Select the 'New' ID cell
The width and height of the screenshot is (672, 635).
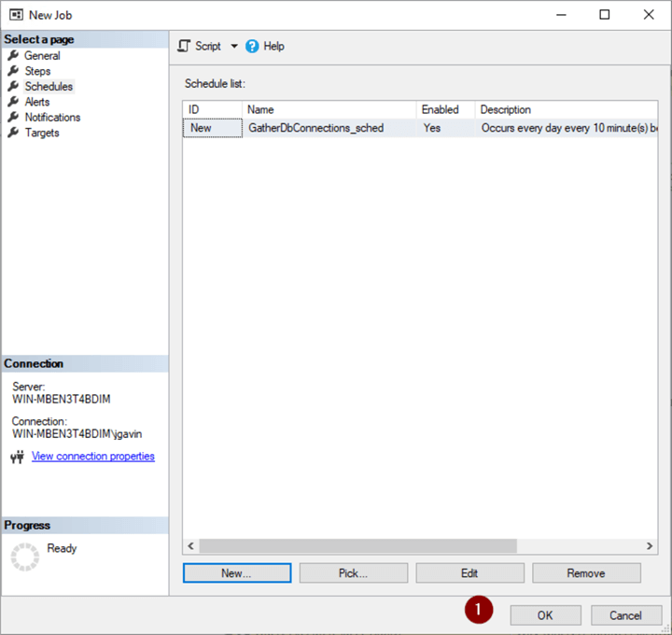pyautogui.click(x=213, y=128)
